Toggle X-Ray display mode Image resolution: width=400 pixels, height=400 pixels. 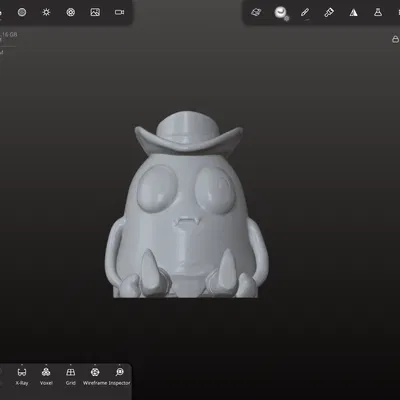tap(22, 376)
